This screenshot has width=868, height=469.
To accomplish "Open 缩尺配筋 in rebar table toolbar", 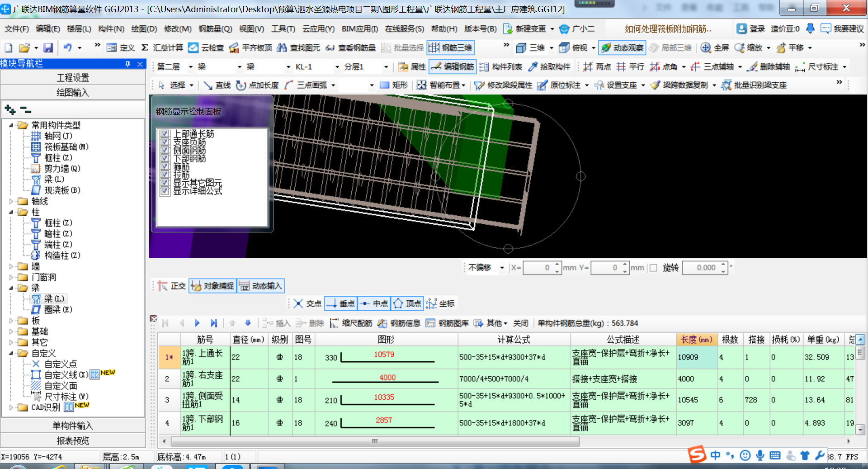I will 351,323.
